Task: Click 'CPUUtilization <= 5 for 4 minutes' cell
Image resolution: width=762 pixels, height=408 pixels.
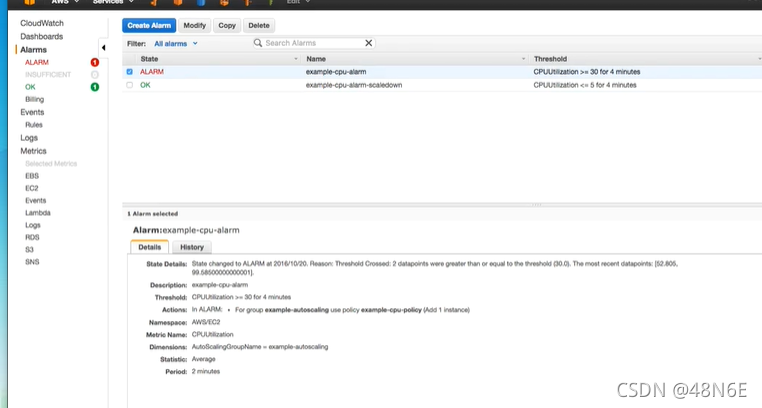Action: (x=585, y=85)
